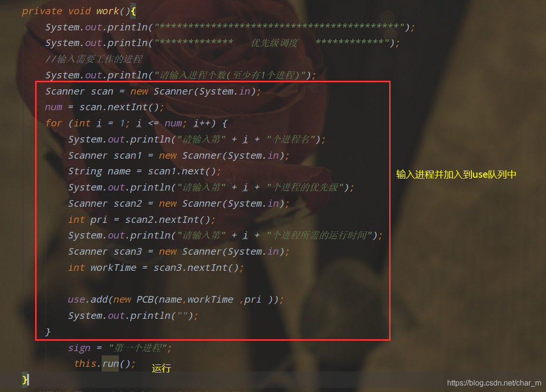546x392 pixels.
Task: Click the yellow 运行 annotation label
Action: (x=161, y=368)
